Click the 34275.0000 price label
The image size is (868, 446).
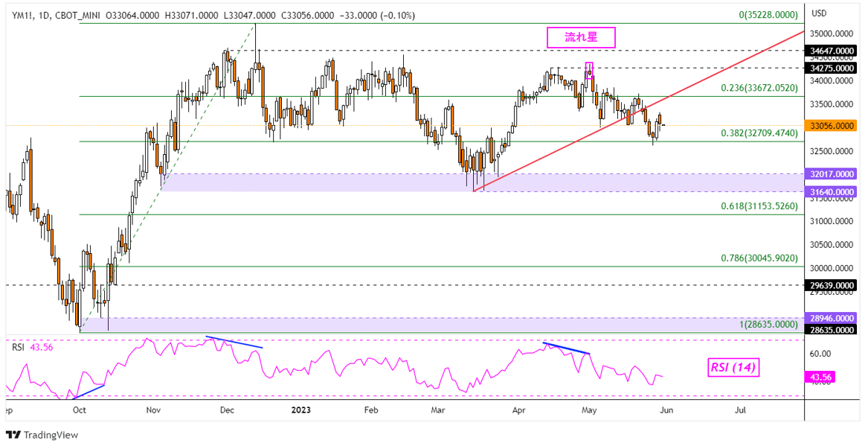tap(832, 69)
